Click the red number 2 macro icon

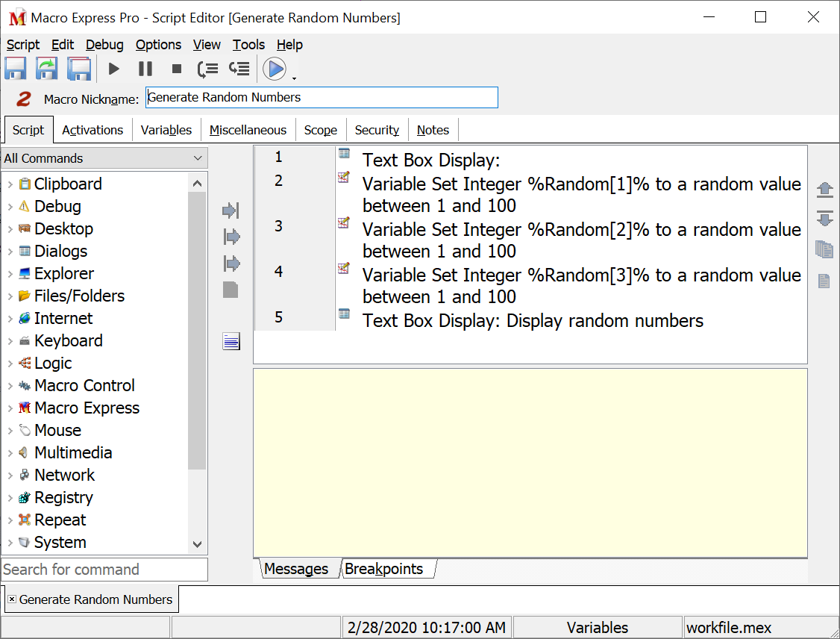pyautogui.click(x=23, y=99)
